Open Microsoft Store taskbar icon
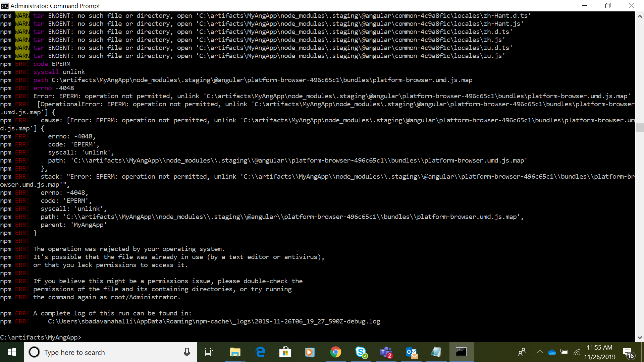The image size is (644, 362). [285, 352]
